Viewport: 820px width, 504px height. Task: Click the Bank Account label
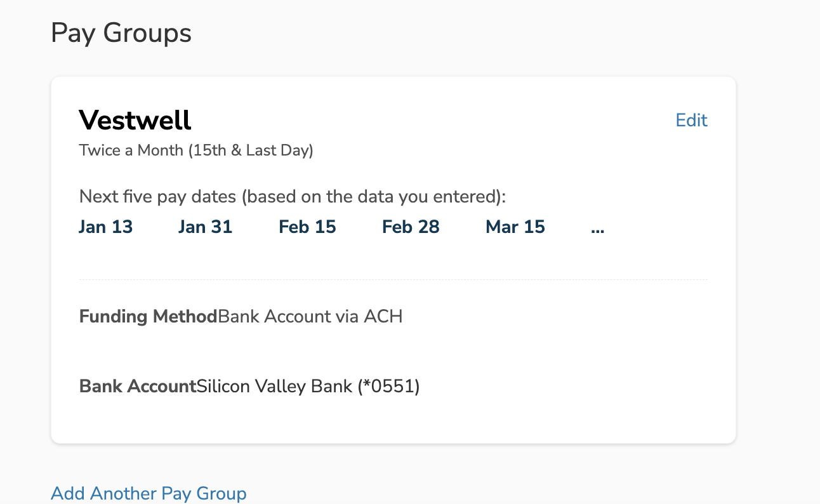pyautogui.click(x=137, y=386)
